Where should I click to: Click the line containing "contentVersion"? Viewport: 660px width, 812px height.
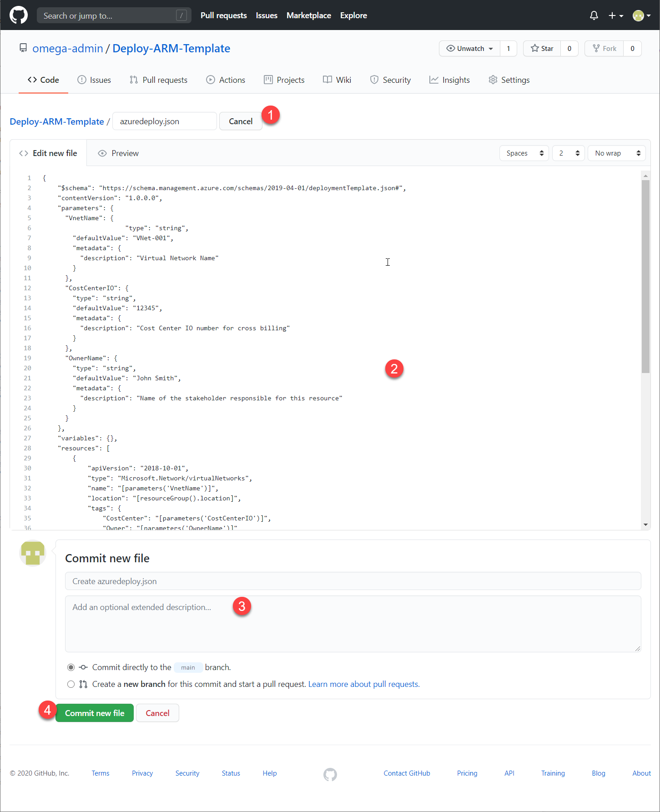(x=110, y=198)
